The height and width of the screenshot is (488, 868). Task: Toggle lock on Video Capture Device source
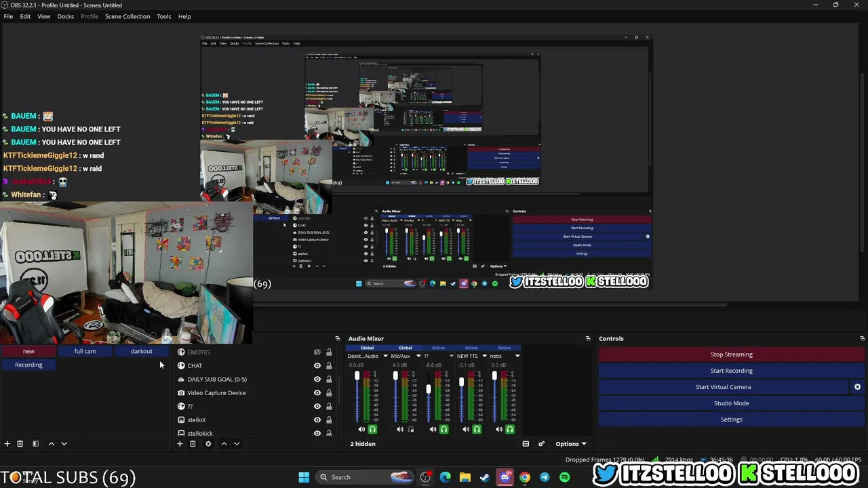(329, 393)
